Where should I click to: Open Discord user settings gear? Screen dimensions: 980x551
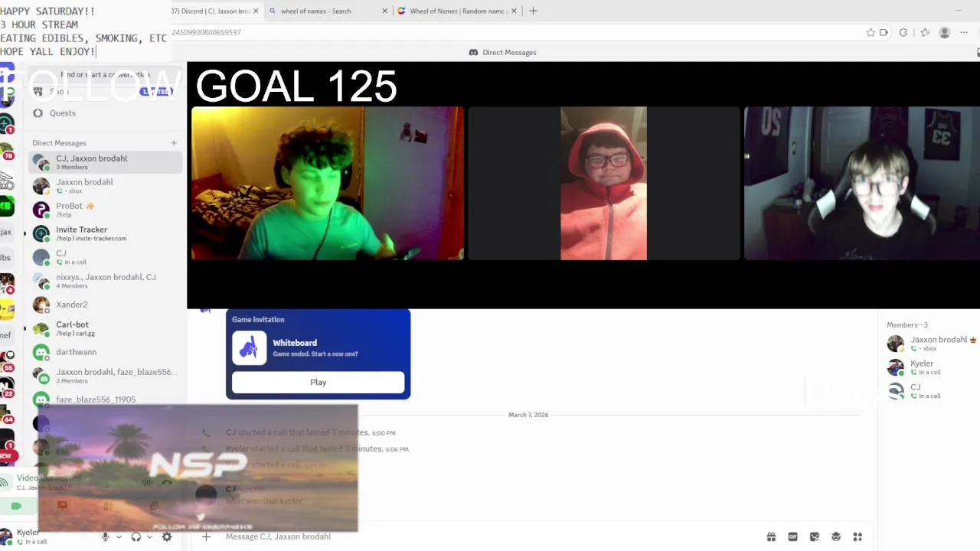pyautogui.click(x=167, y=536)
